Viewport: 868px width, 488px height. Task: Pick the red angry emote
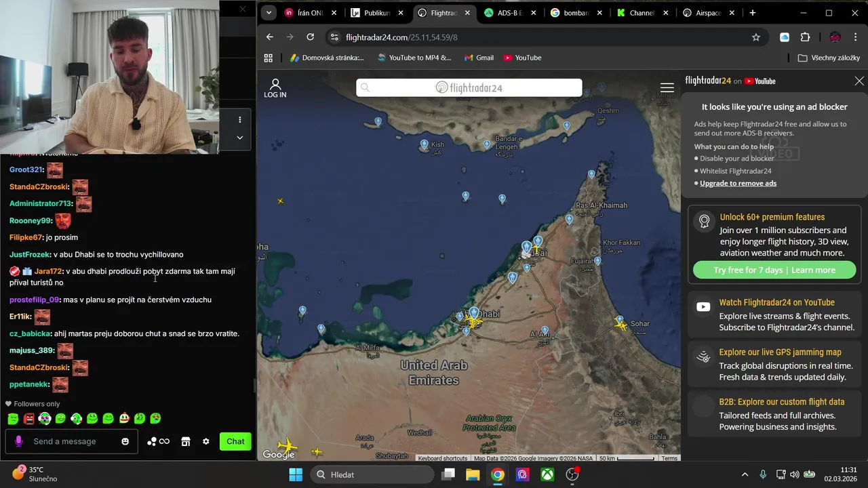(x=29, y=419)
